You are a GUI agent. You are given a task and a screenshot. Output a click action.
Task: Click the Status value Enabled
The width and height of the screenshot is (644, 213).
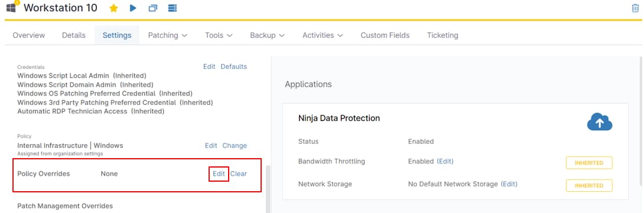421,142
